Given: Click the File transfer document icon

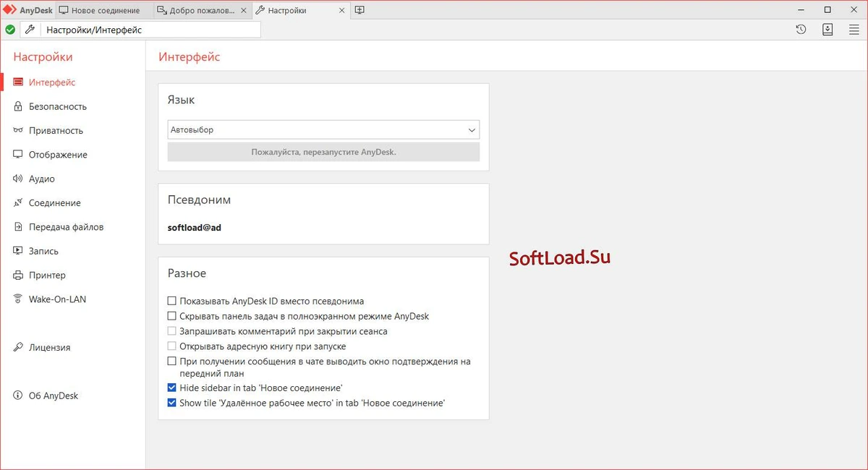Looking at the screenshot, I should [18, 227].
